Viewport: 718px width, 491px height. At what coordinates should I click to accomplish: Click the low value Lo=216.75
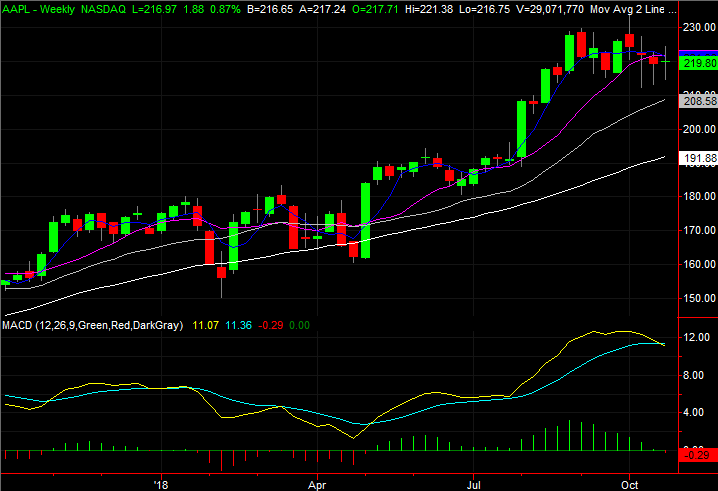[484, 9]
